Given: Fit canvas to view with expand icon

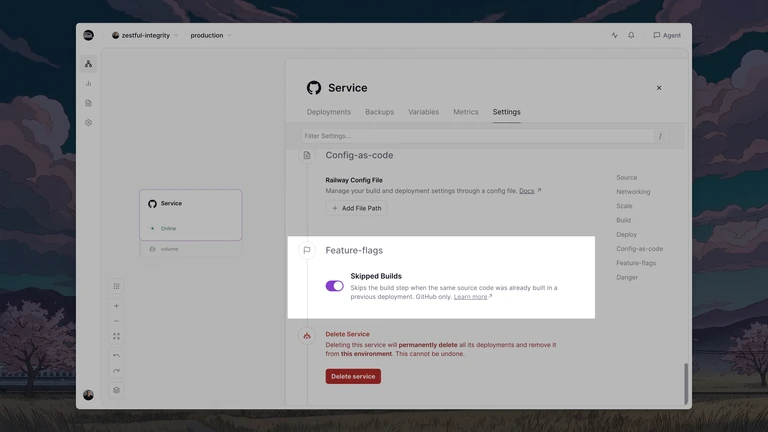Looking at the screenshot, I should 116,336.
